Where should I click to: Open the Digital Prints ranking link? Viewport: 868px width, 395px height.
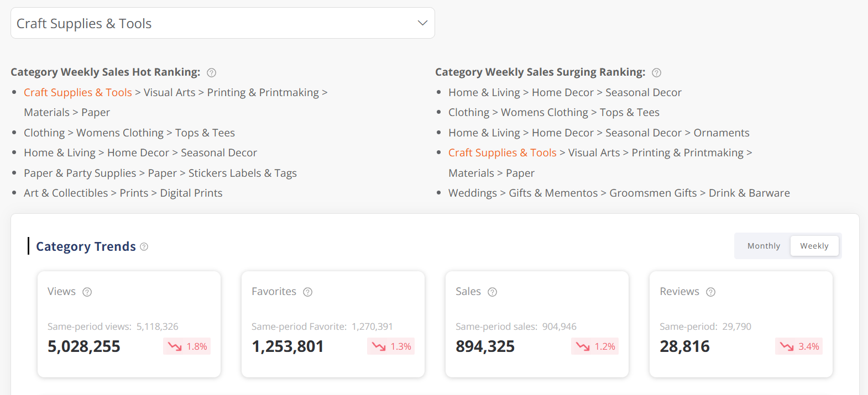pyautogui.click(x=191, y=193)
